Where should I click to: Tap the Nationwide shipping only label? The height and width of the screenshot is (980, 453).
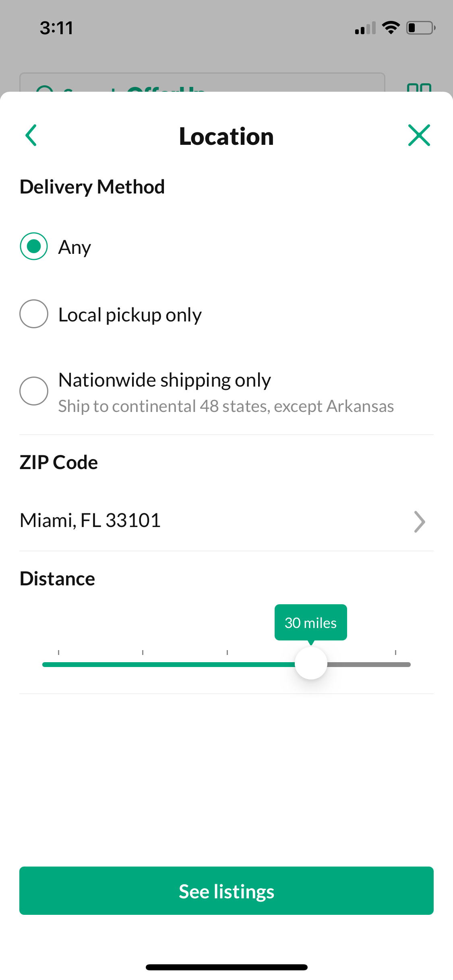pyautogui.click(x=164, y=380)
